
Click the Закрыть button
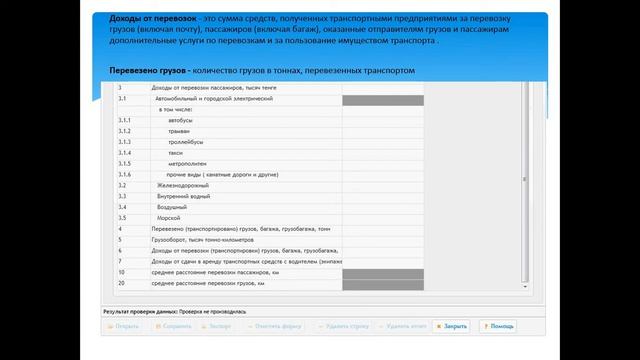click(x=451, y=326)
